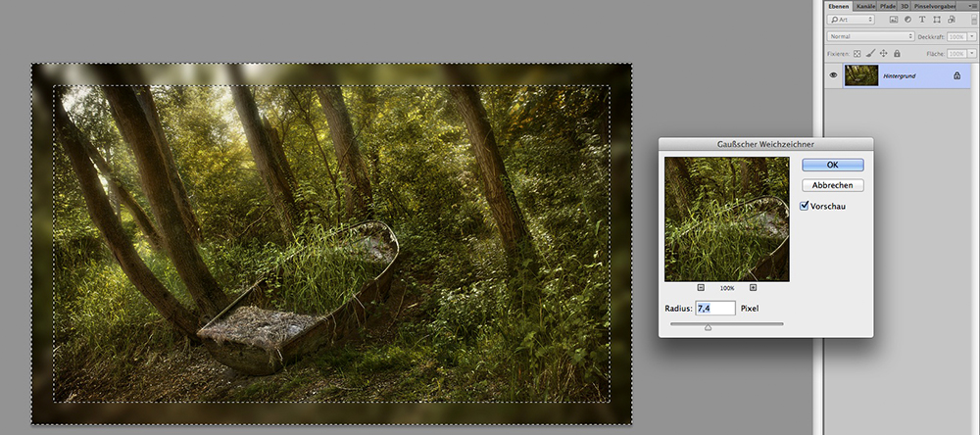The height and width of the screenshot is (435, 980).
Task: Lock all padlock icon in Fixieren row
Action: (x=897, y=54)
